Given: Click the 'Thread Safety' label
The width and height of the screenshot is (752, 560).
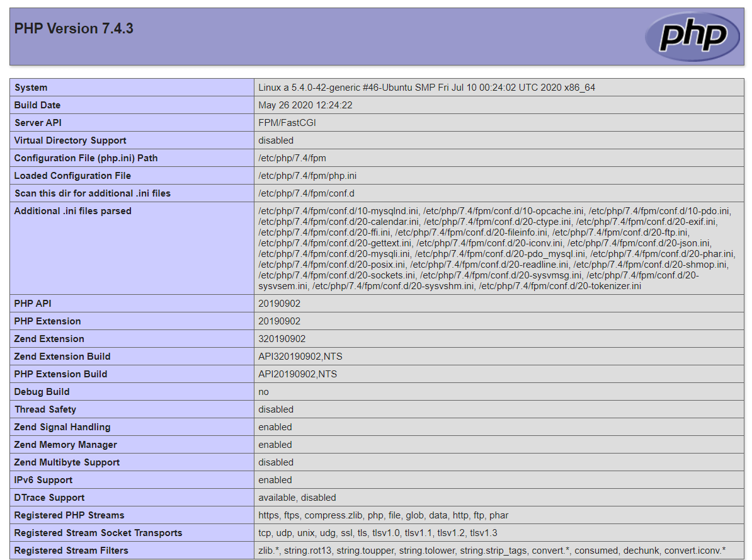Looking at the screenshot, I should click(x=45, y=410).
